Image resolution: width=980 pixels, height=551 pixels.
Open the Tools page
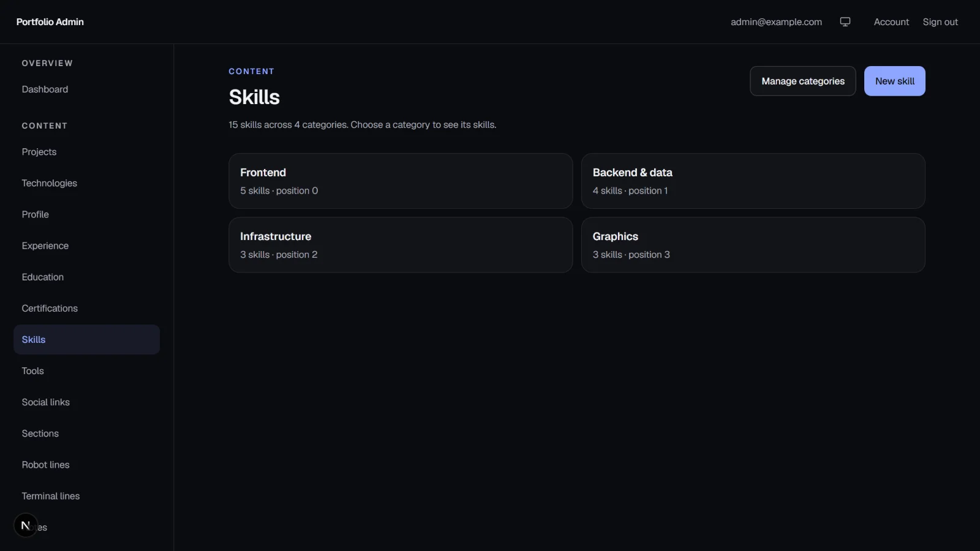pyautogui.click(x=86, y=370)
